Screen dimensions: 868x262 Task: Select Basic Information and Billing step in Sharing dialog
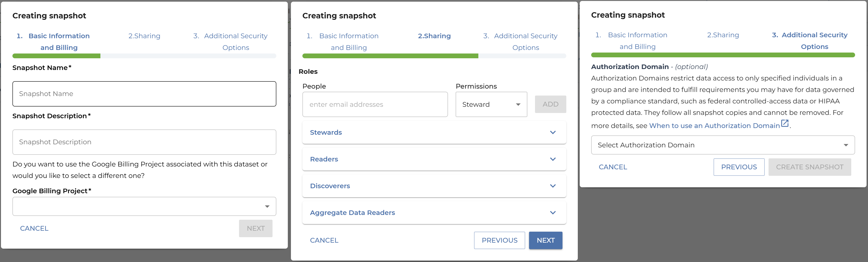tap(343, 41)
